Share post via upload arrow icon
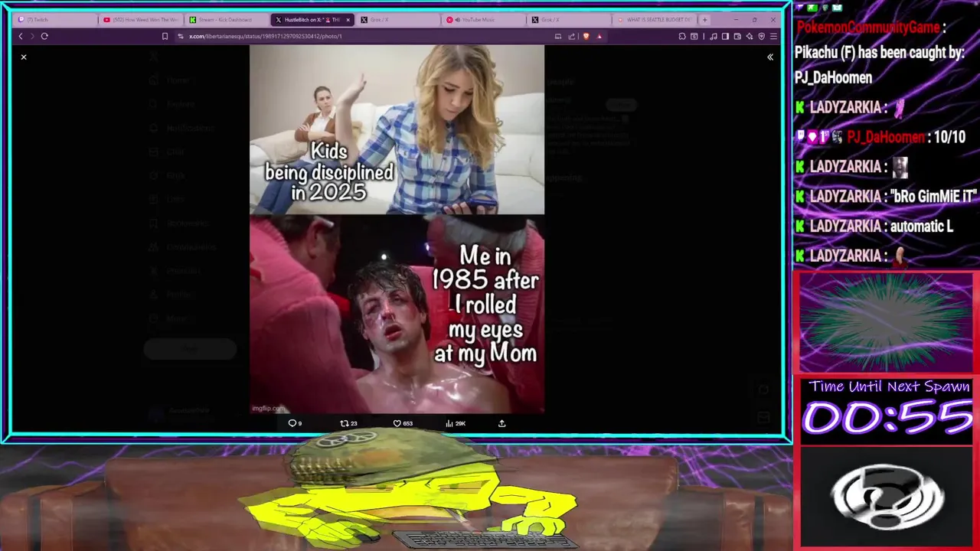 tap(502, 423)
